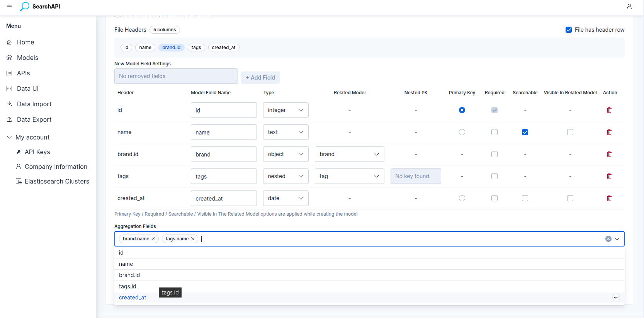Click the created_at header chip
This screenshot has height=318, width=644.
coord(224,48)
